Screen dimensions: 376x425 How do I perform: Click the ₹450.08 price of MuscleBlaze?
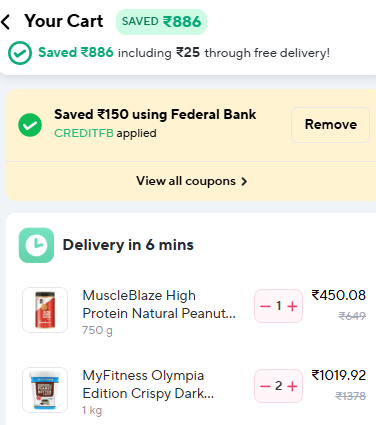pos(339,295)
